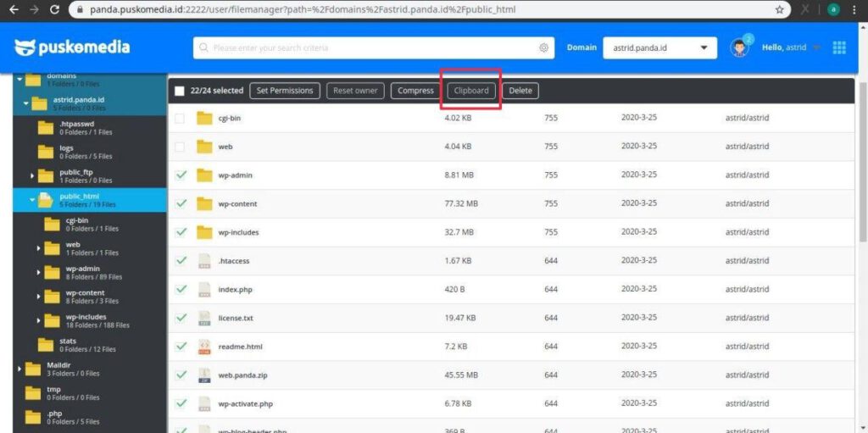Go back in browser history
Screen dimensions: 868x433
14,9
